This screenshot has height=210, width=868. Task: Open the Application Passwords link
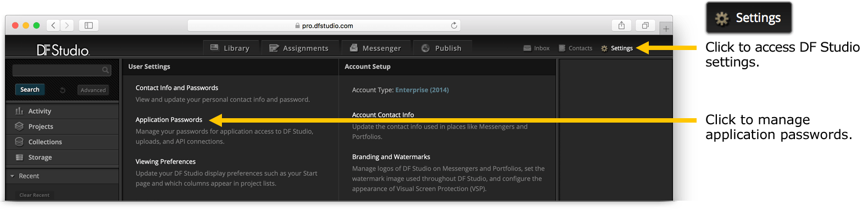[169, 120]
